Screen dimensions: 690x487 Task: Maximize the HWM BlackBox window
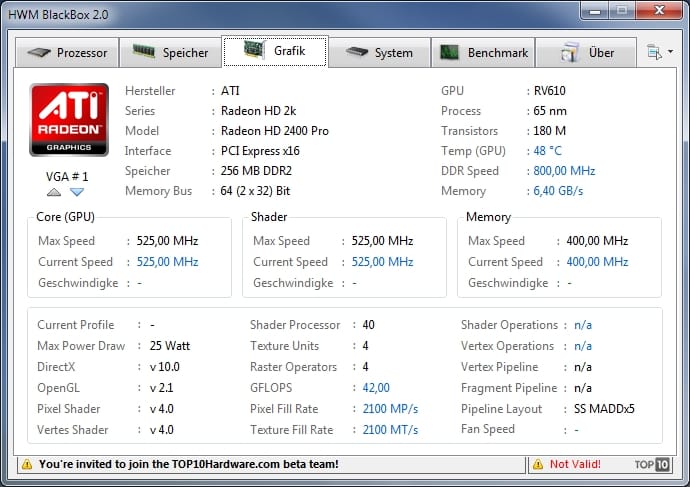pos(622,11)
